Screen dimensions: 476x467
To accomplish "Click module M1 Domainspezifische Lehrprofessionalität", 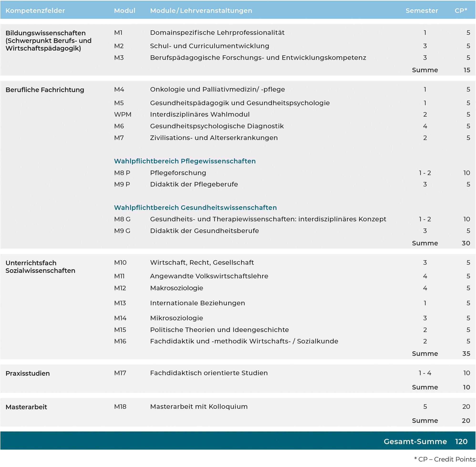I will coord(217,33).
